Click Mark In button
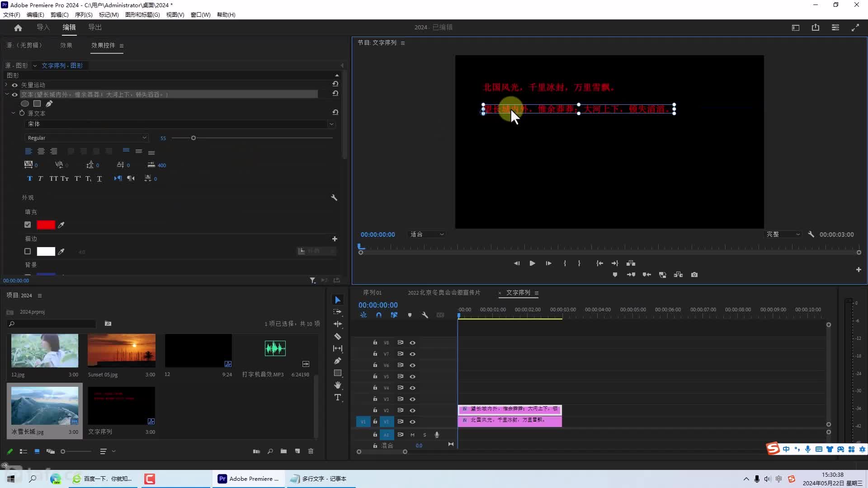This screenshot has height=488, width=868. (565, 263)
